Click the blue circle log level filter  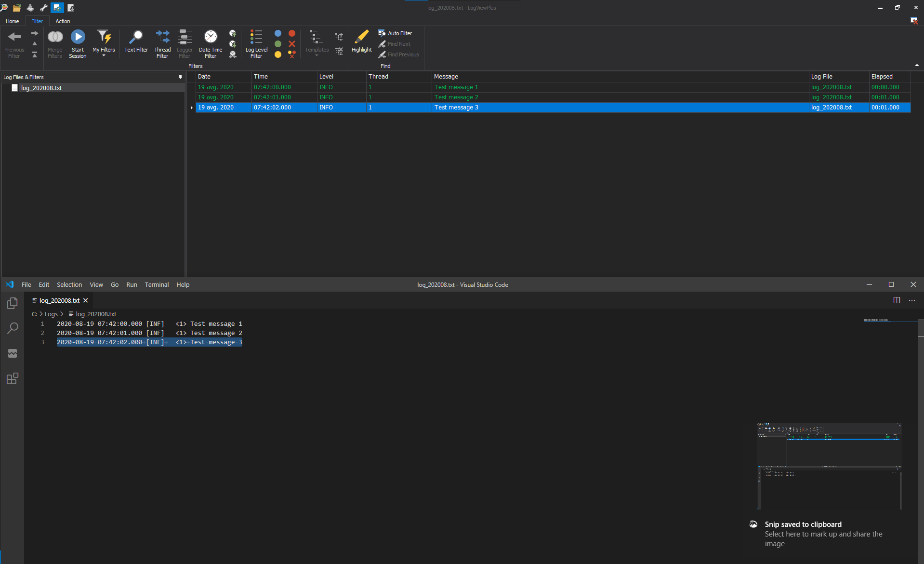[278, 33]
